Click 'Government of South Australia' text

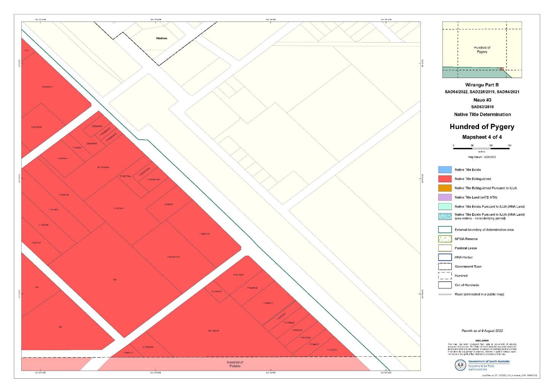click(489, 362)
